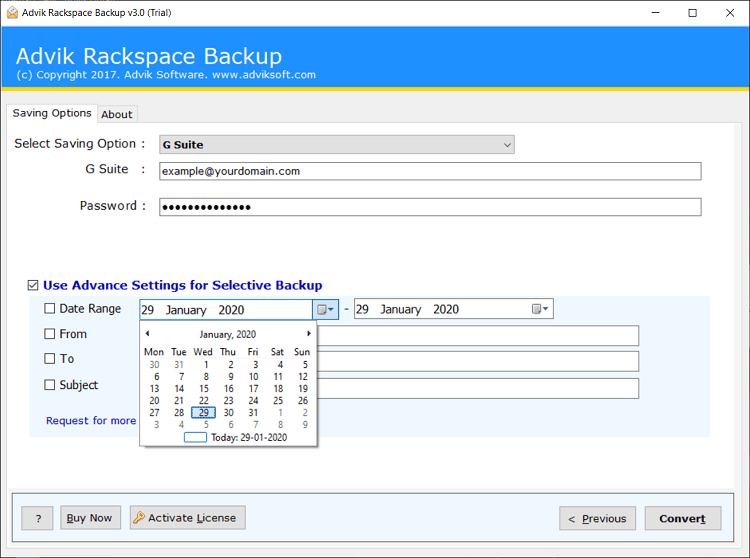This screenshot has height=558, width=750.
Task: Open the Activate License dialog
Action: (x=188, y=518)
